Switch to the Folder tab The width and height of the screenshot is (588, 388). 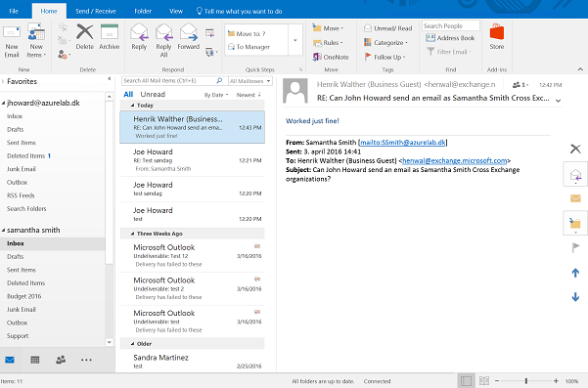click(x=143, y=11)
